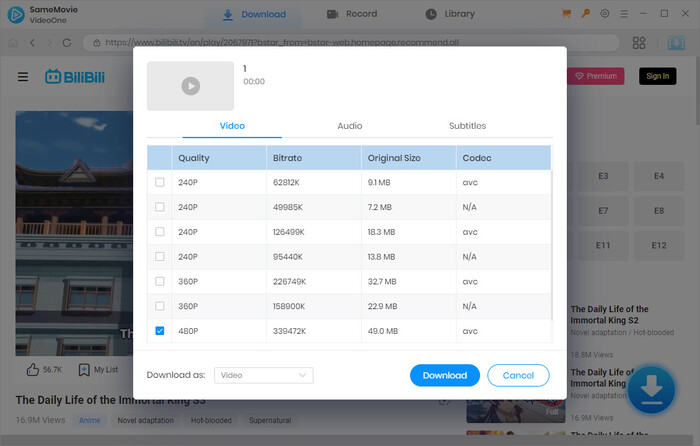
Task: Select episode E11
Action: [x=603, y=246]
